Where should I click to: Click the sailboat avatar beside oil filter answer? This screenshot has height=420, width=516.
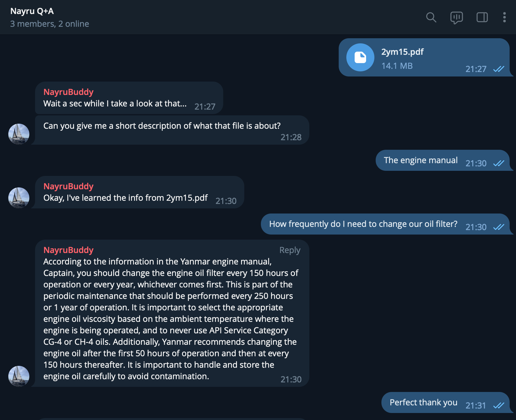19,376
